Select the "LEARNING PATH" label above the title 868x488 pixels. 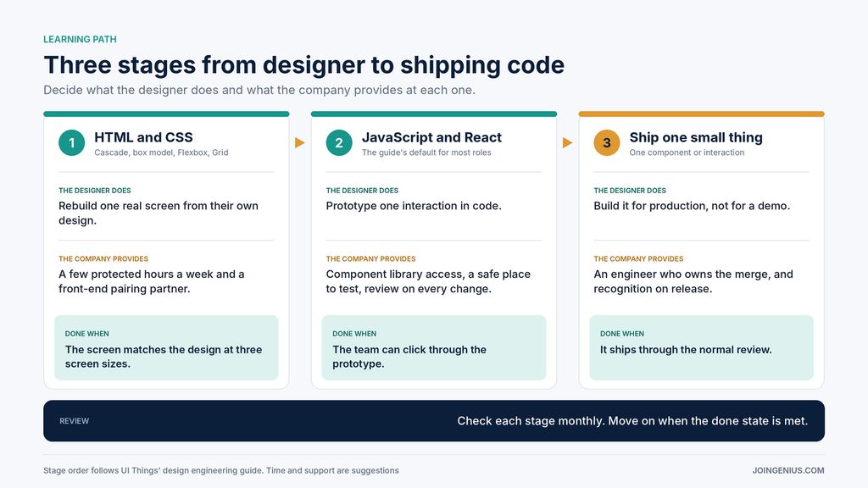tap(80, 39)
